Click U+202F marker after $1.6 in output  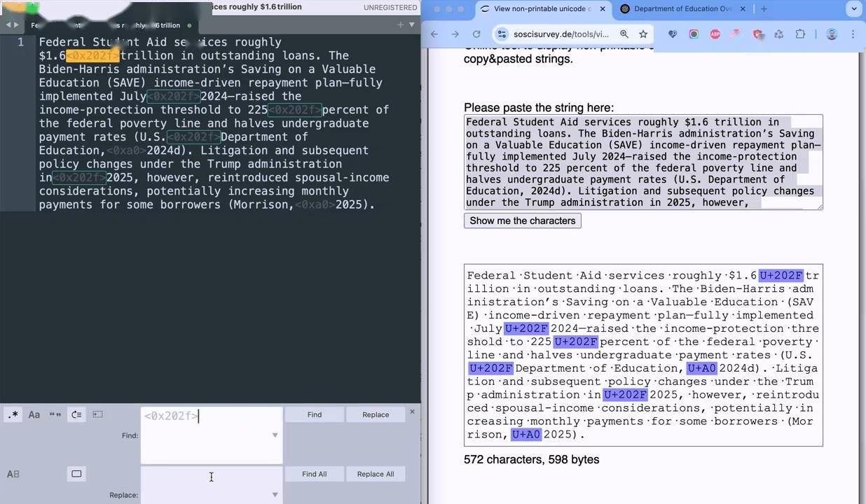click(781, 276)
